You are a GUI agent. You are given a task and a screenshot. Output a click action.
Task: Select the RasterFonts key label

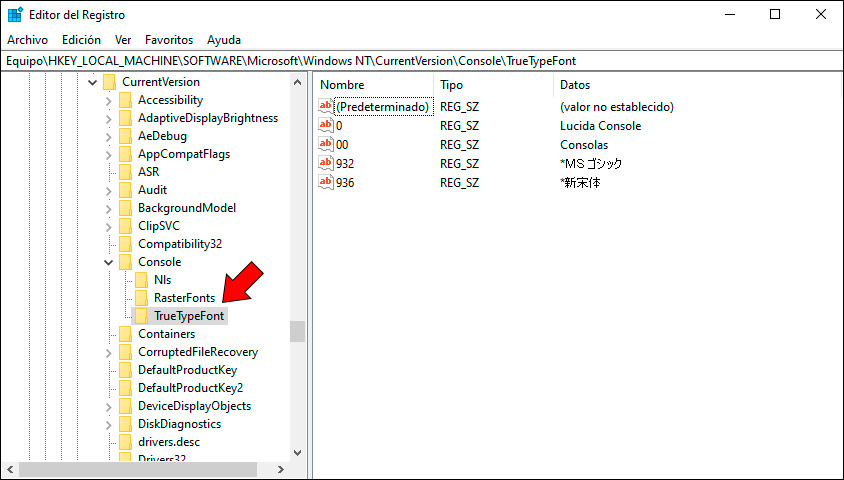point(185,298)
